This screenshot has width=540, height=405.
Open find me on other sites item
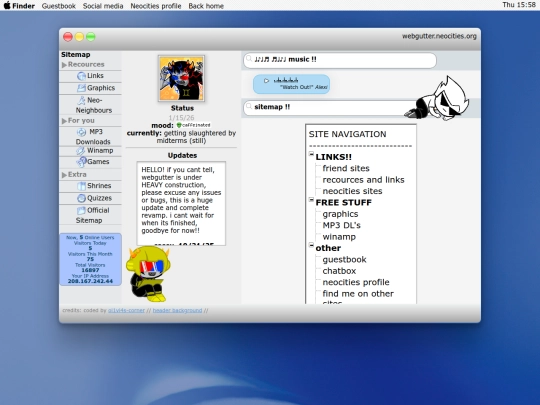(358, 297)
